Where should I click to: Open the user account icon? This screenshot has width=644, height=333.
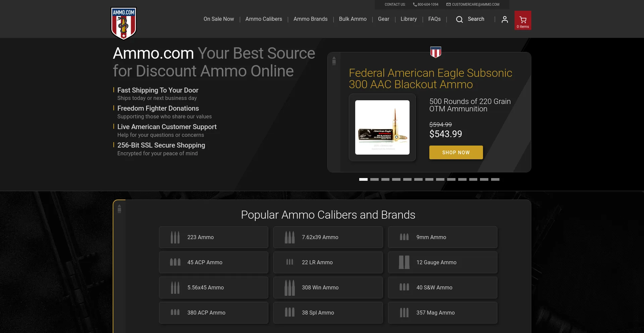coord(504,19)
